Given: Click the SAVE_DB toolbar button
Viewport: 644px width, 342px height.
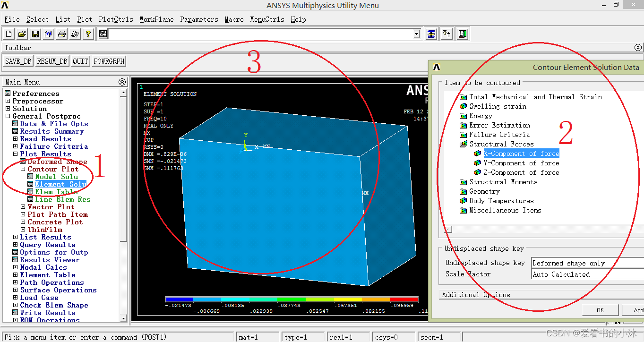Looking at the screenshot, I should pyautogui.click(x=18, y=61).
